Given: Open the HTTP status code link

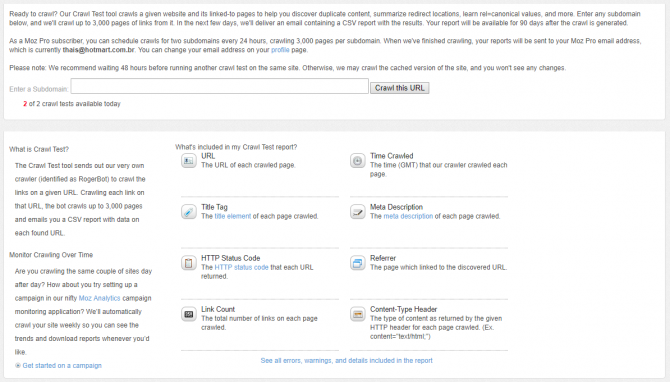Looking at the screenshot, I should coord(241,267).
